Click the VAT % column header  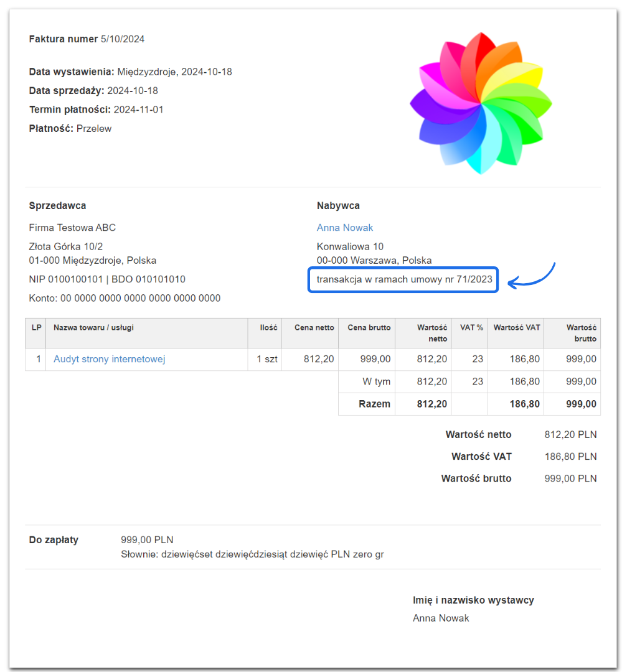tap(471, 328)
